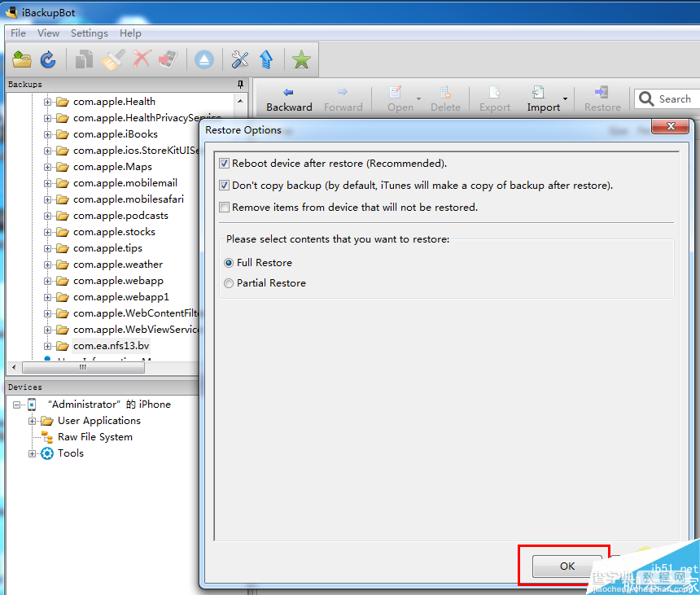Click the gray copy documents toolbar icon

click(x=84, y=59)
